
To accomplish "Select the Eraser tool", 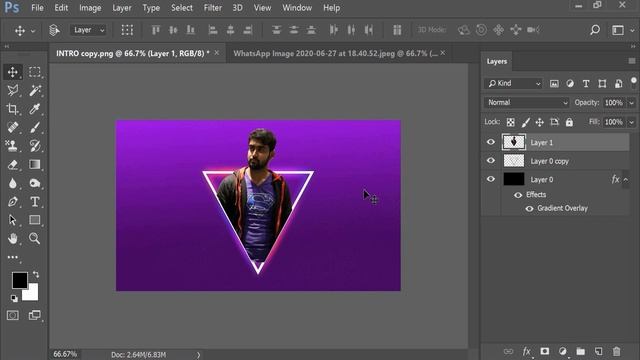I will [x=13, y=164].
